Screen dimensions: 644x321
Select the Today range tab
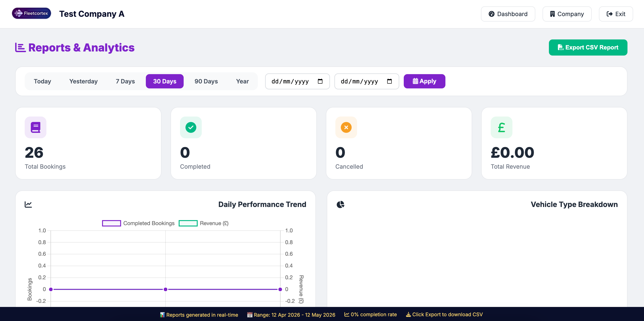tap(43, 81)
